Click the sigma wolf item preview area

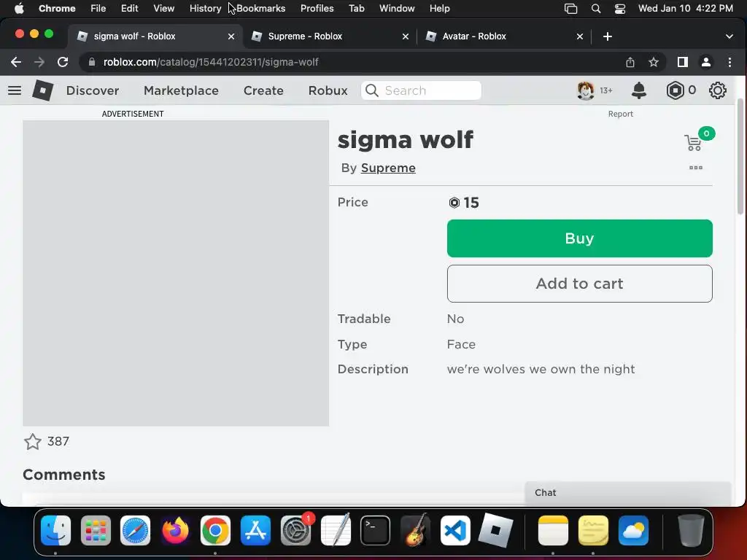[176, 273]
